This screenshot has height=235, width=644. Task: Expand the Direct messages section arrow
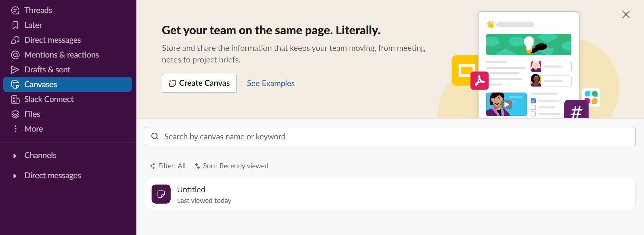pos(15,176)
